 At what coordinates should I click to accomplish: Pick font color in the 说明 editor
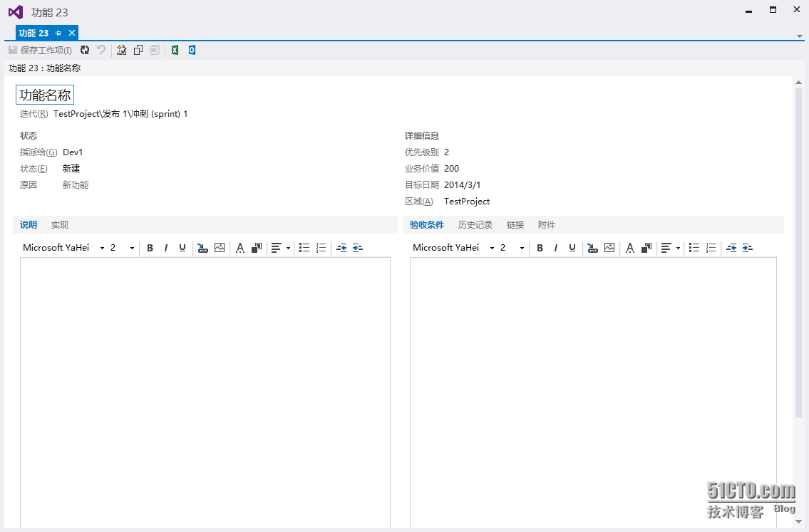point(240,248)
